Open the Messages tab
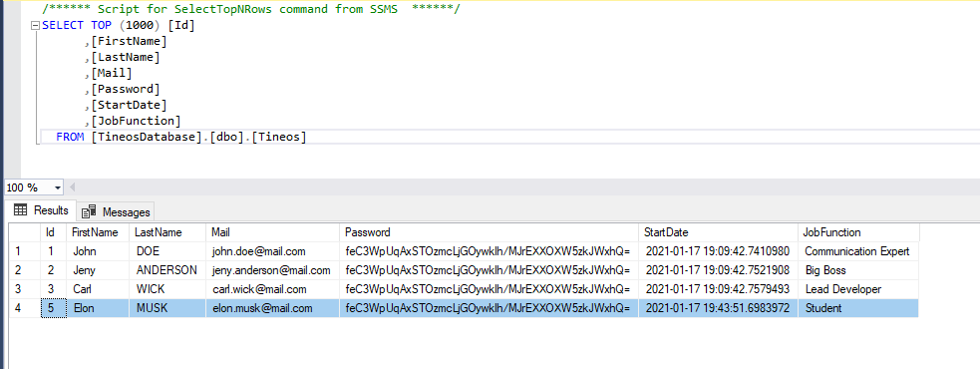This screenshot has height=369, width=980. click(x=117, y=212)
